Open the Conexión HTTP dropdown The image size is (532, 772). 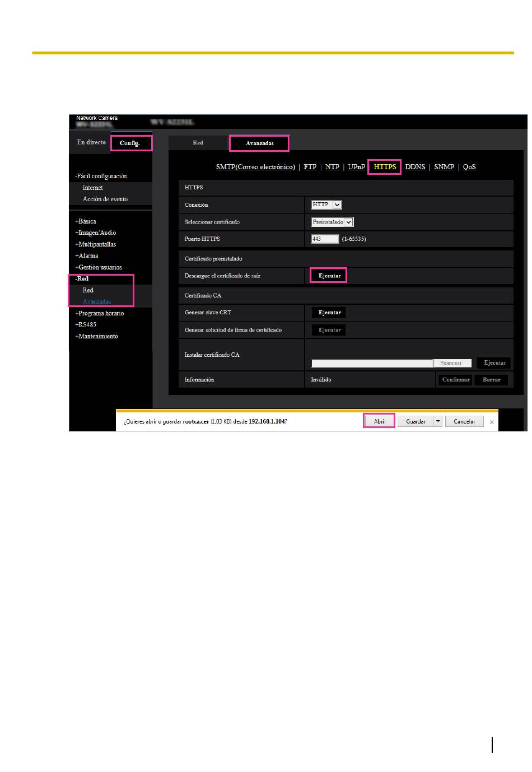tap(326, 205)
